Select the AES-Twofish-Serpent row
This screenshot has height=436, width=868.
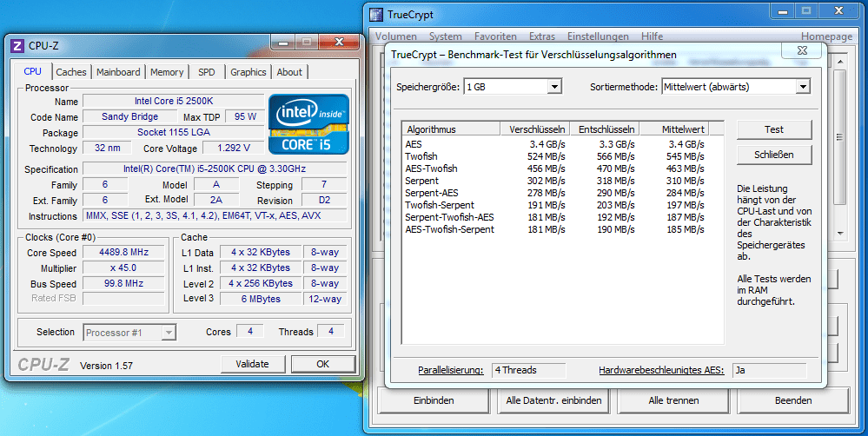pos(556,229)
